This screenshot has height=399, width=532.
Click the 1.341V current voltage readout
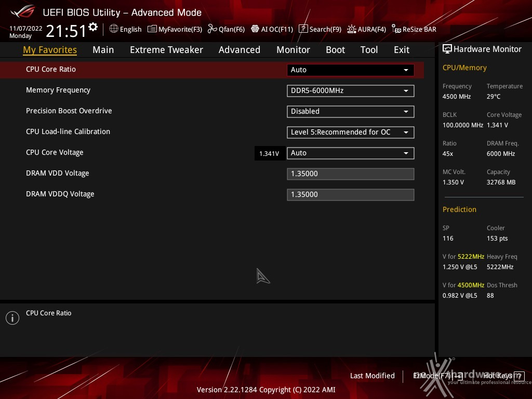click(269, 153)
